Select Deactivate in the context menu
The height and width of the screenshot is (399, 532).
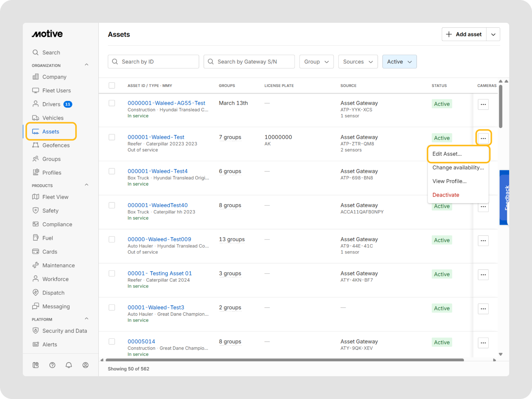[446, 195]
